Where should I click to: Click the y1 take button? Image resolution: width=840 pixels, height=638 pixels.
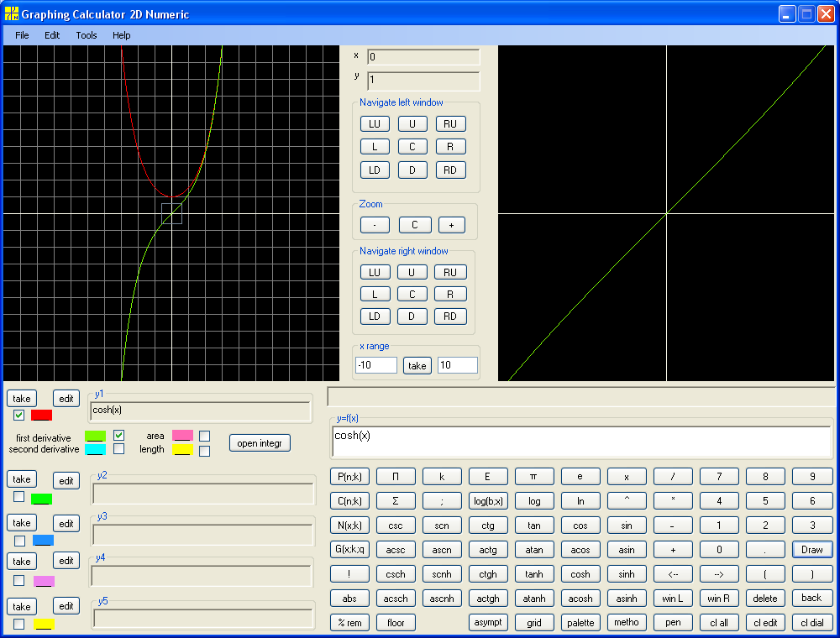pyautogui.click(x=22, y=398)
